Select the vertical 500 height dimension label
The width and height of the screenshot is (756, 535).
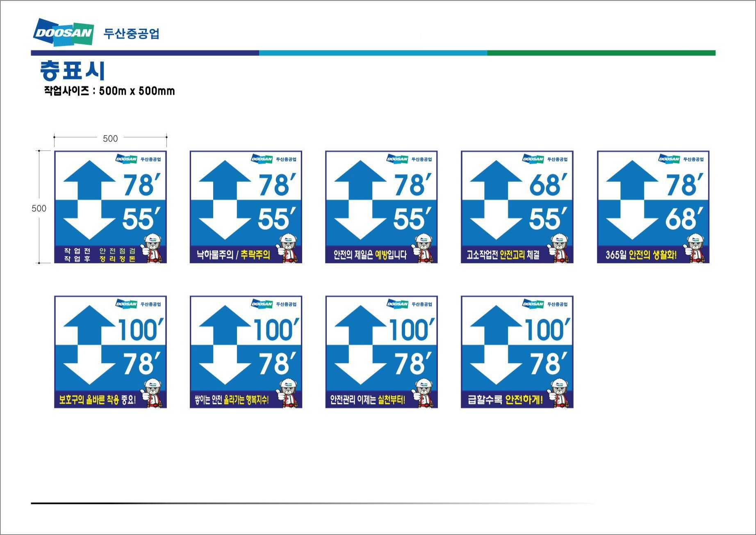[x=39, y=208]
